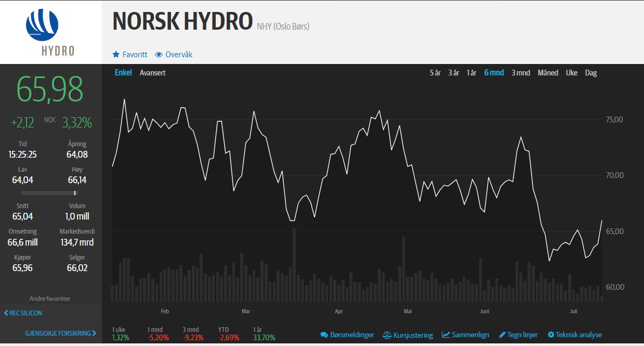Click the Overvåk eye icon

point(159,55)
